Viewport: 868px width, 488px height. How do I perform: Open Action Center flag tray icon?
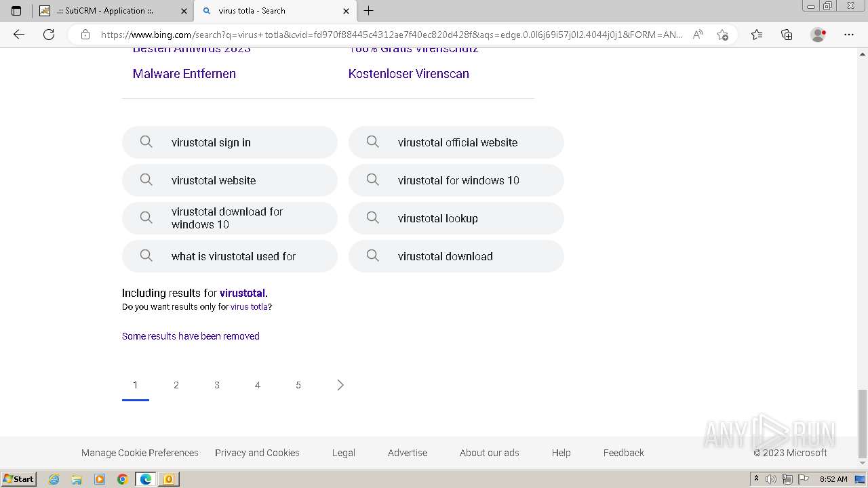(803, 479)
